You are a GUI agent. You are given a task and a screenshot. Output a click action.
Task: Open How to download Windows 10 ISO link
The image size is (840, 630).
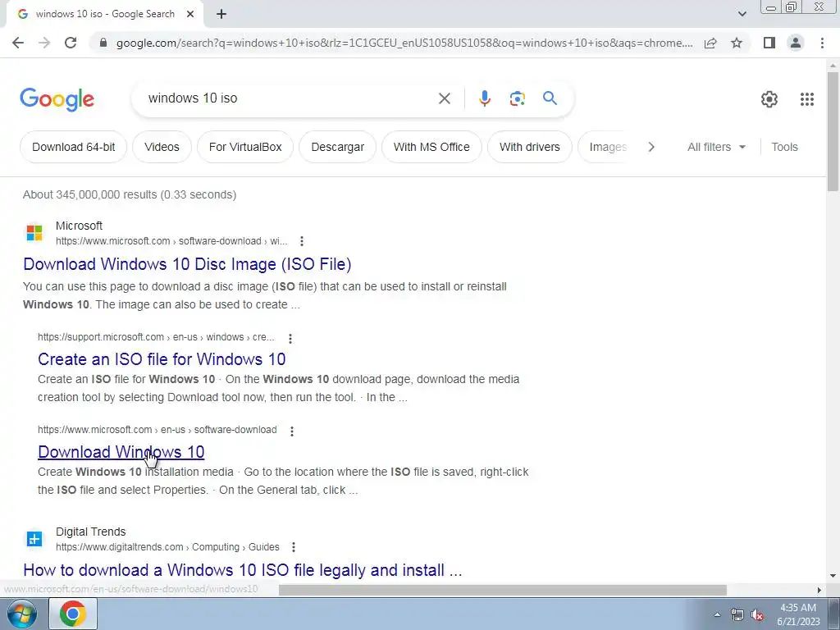[242, 570]
